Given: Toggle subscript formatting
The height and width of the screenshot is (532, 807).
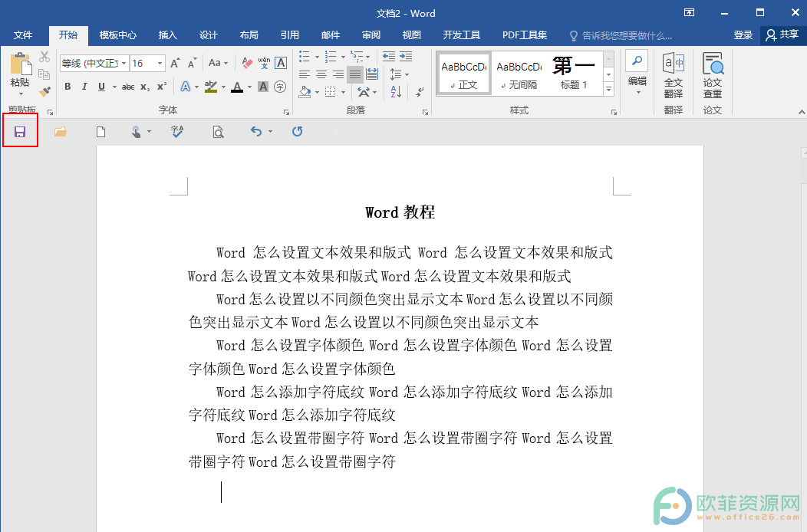Looking at the screenshot, I should click(x=145, y=87).
